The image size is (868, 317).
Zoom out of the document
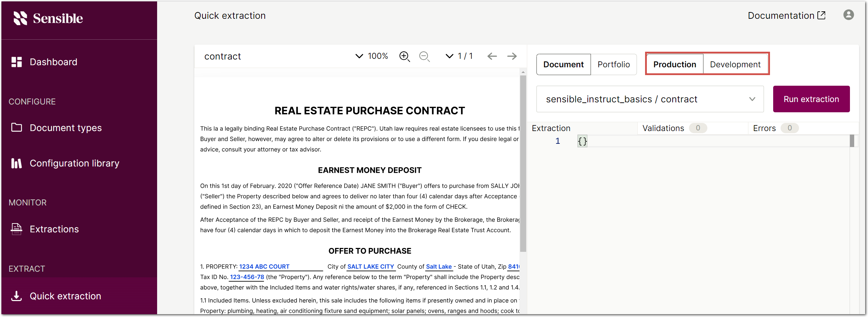(x=424, y=56)
